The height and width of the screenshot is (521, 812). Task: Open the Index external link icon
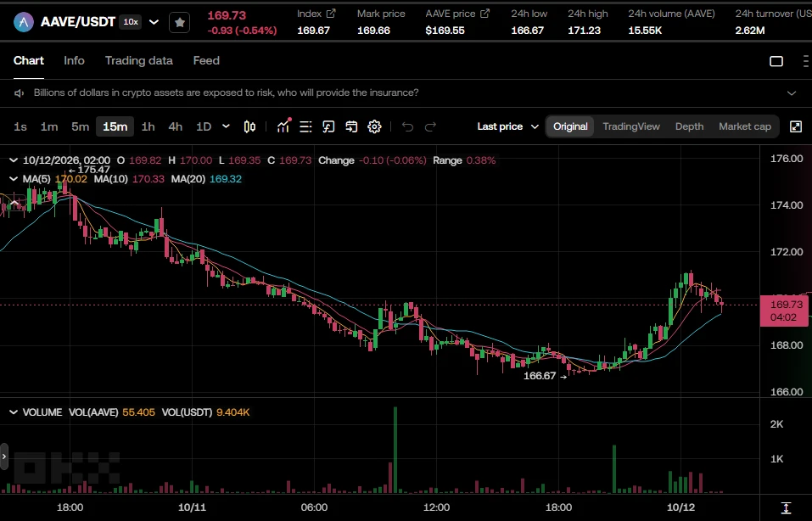[x=330, y=14]
